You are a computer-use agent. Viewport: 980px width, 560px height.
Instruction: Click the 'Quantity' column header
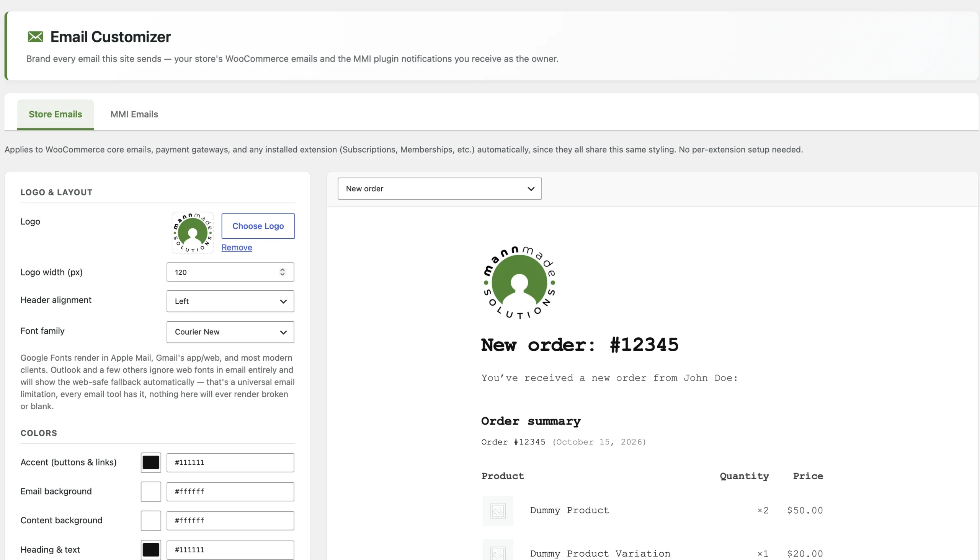pyautogui.click(x=744, y=476)
